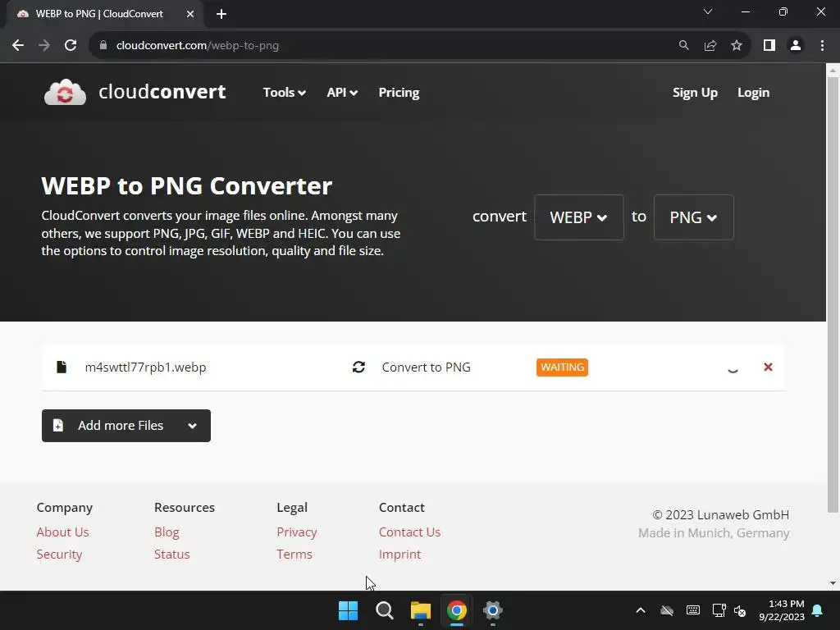Go back with browser back arrow

(x=18, y=46)
